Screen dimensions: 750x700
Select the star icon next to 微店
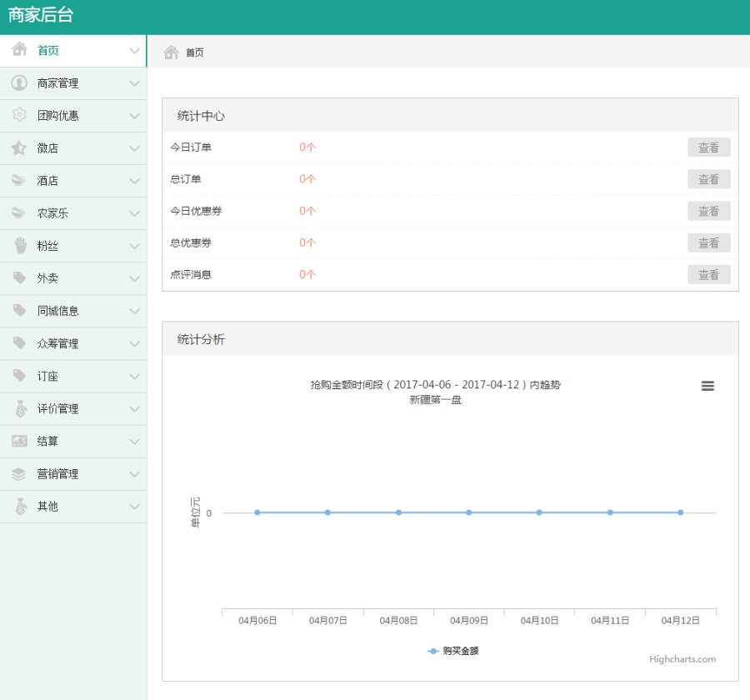(18, 148)
